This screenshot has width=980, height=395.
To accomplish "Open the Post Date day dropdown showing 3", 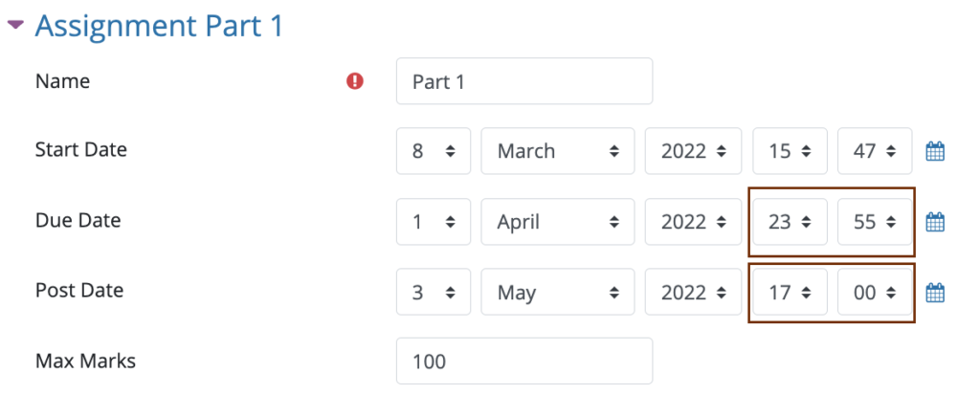I will pos(434,292).
